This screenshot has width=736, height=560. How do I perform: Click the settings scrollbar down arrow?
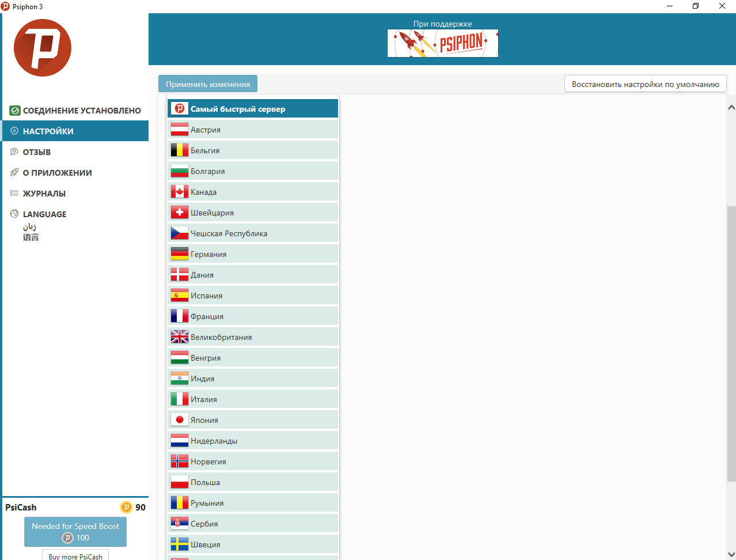tap(731, 554)
